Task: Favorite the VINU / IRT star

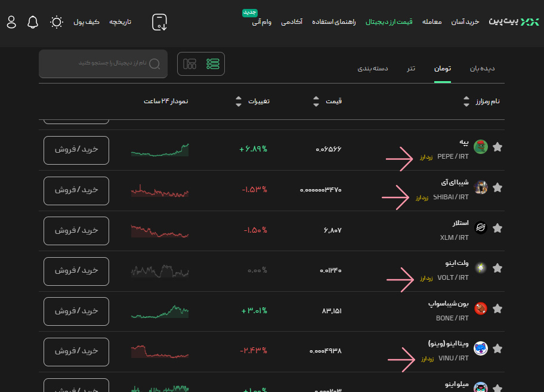Action: [x=497, y=348]
